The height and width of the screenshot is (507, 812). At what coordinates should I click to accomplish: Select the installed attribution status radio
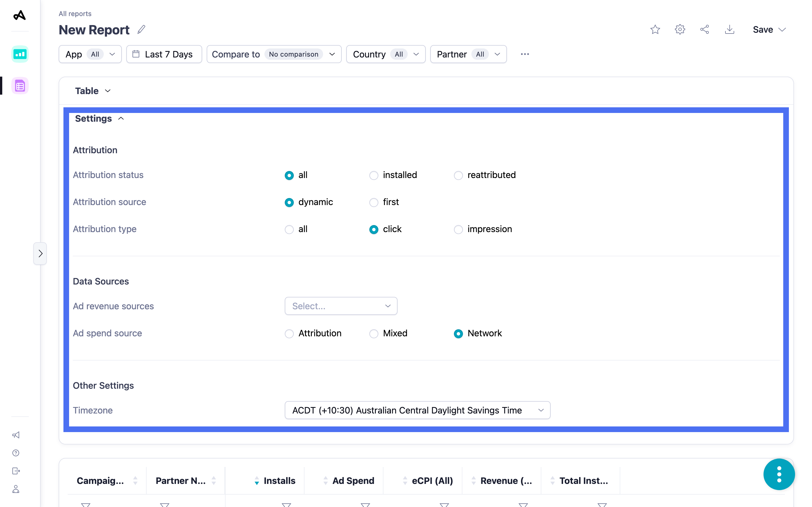(374, 175)
